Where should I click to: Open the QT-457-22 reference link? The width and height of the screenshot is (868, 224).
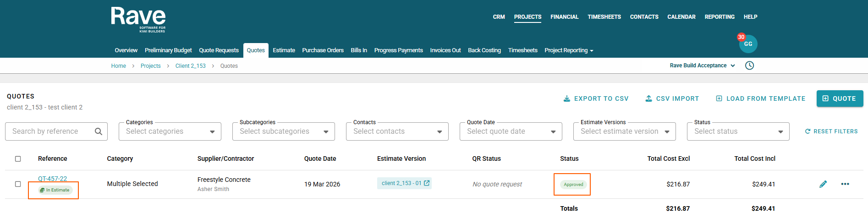[x=52, y=179]
